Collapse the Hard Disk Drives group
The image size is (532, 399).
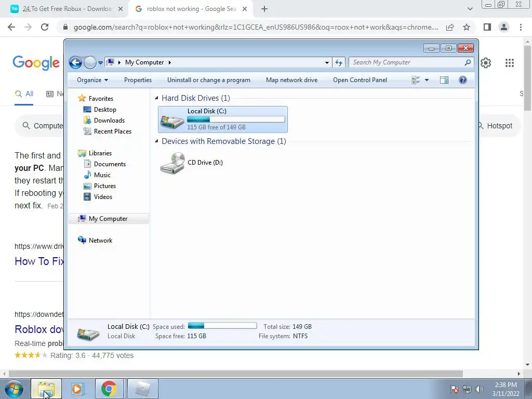coord(156,98)
